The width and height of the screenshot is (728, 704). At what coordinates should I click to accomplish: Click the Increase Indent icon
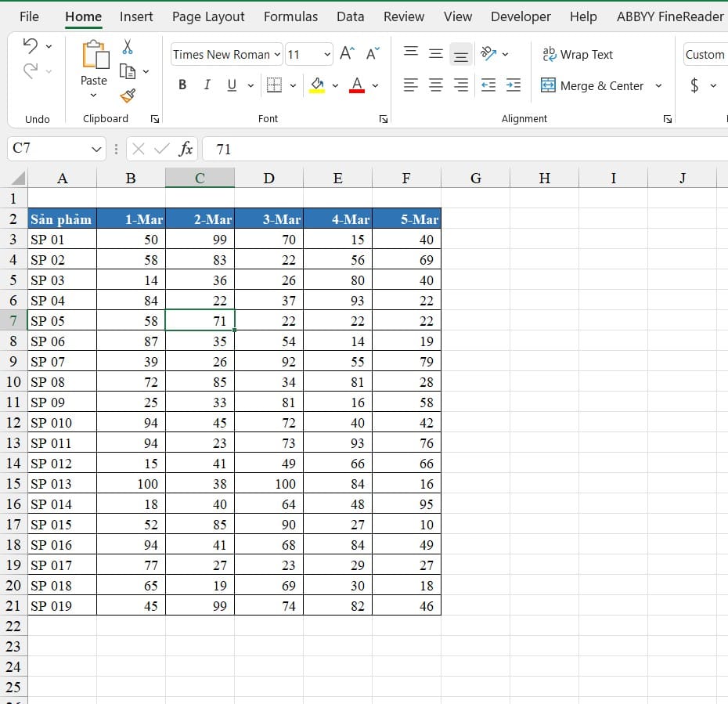tap(513, 85)
